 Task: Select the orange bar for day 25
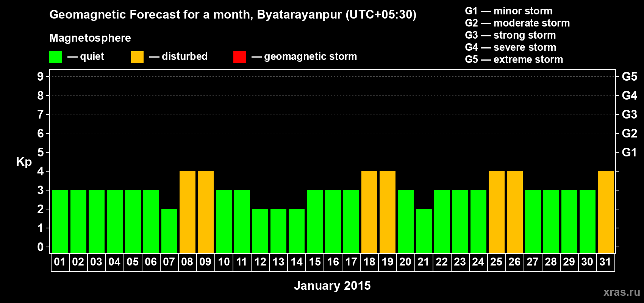(497, 212)
